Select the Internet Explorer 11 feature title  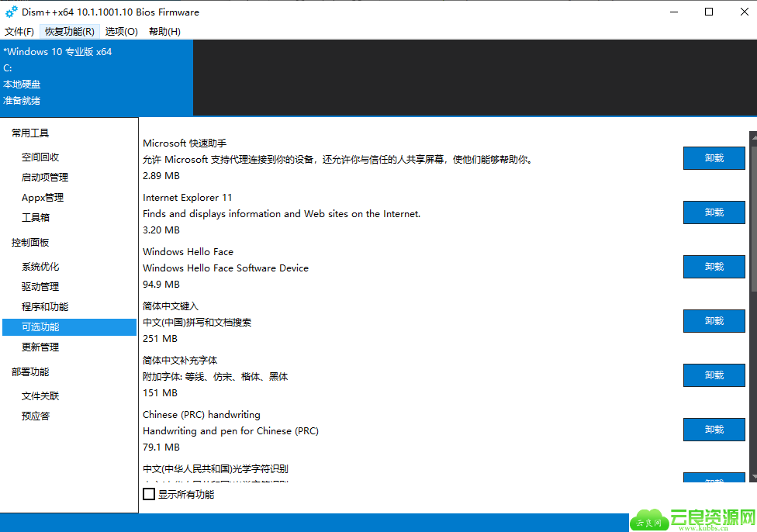click(x=188, y=198)
